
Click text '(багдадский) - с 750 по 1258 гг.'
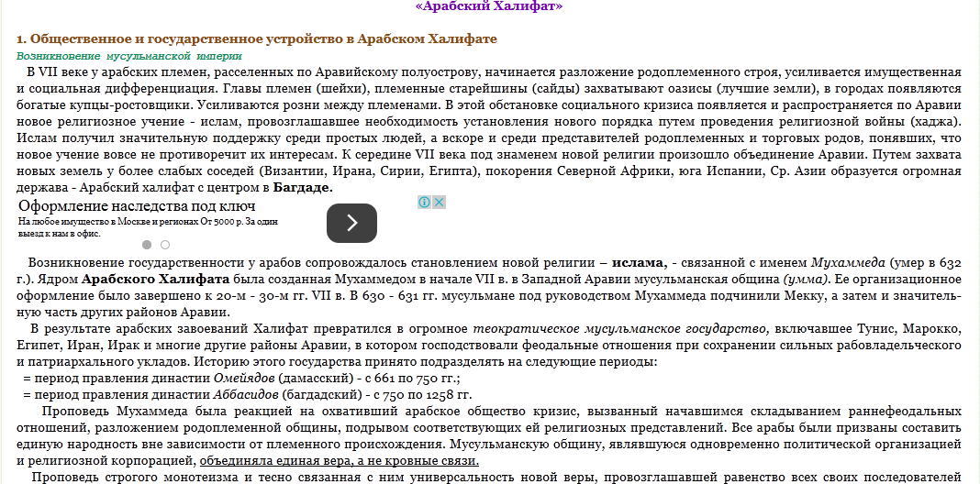click(377, 395)
